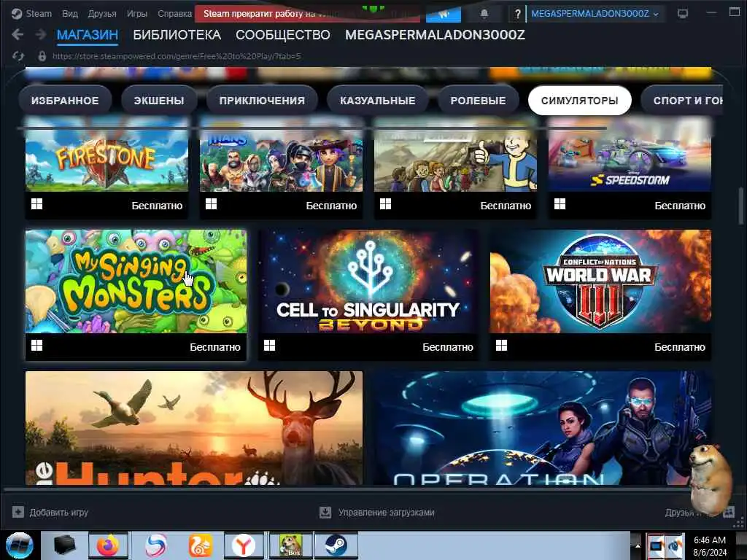Screen dimensions: 747x560
Task: Click the red Steam end-of-support notice
Action: point(308,14)
